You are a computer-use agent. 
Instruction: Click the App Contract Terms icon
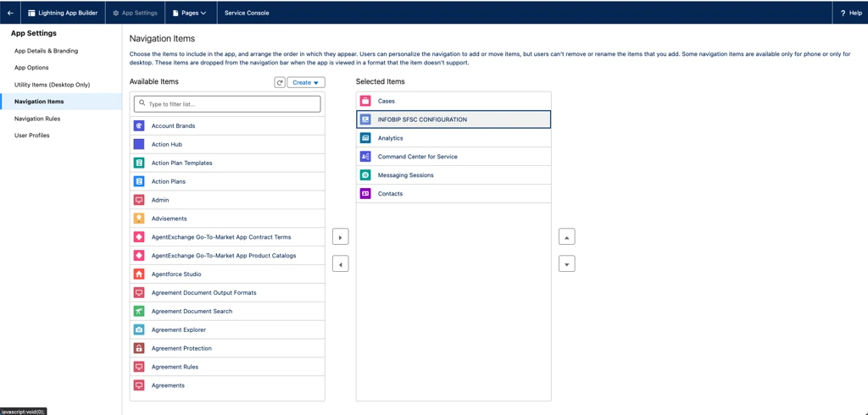(139, 237)
